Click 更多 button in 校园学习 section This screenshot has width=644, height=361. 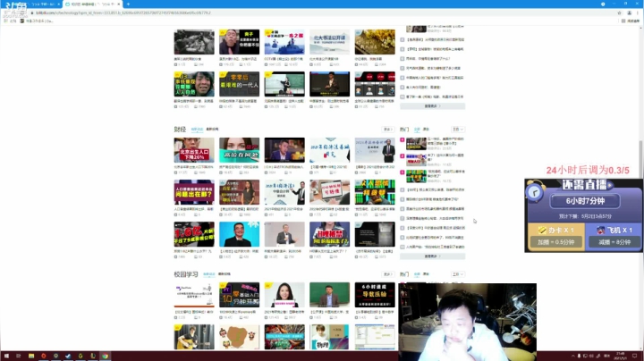point(388,274)
